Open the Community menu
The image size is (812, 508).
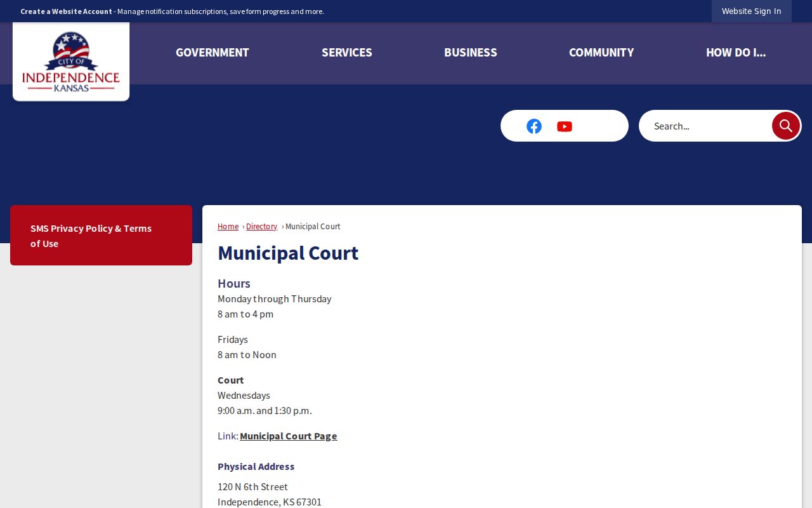tap(601, 53)
